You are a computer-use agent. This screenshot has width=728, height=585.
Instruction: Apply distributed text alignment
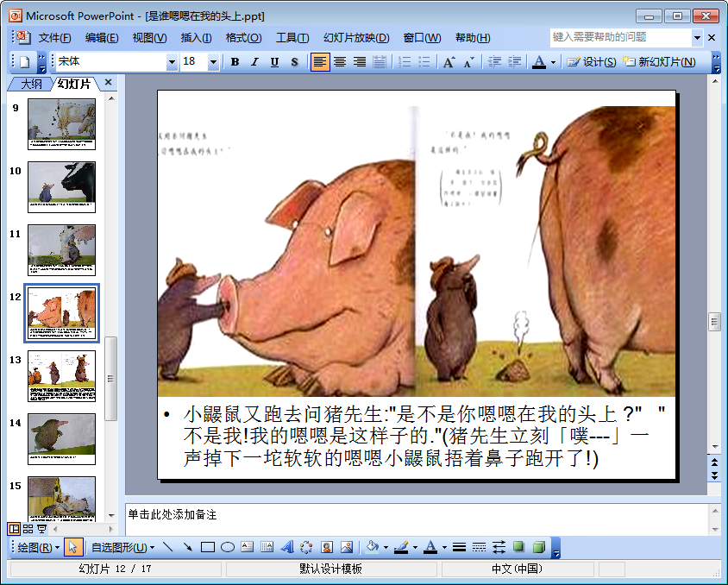pyautogui.click(x=380, y=62)
